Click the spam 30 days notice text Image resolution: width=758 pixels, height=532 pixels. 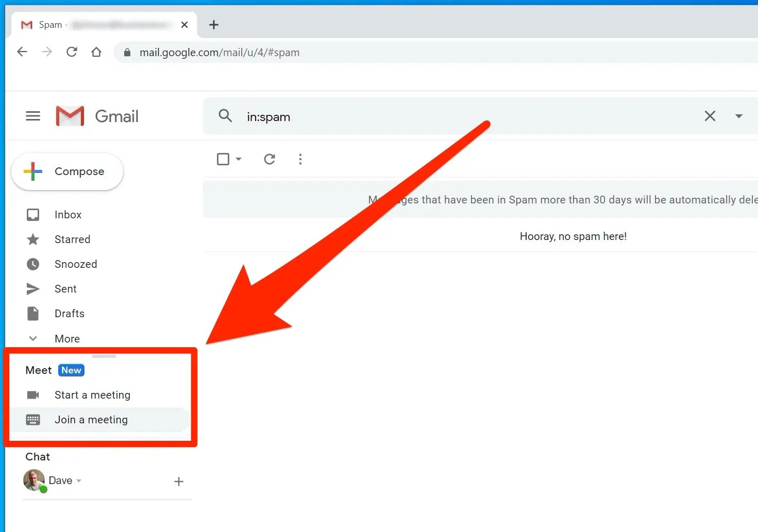point(563,200)
